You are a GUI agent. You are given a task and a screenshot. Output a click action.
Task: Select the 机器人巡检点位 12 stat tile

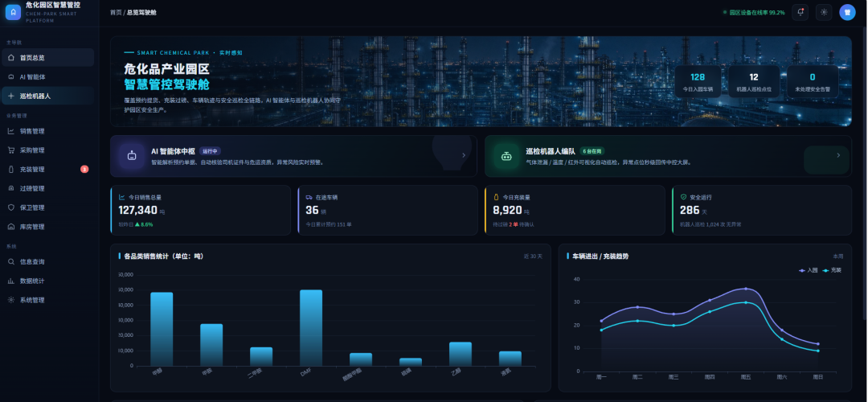coord(753,81)
